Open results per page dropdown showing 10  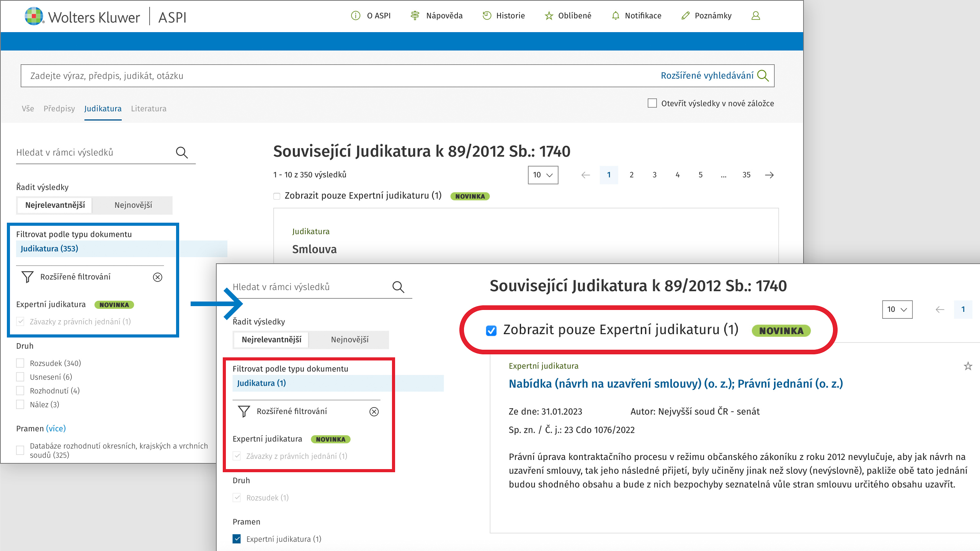pyautogui.click(x=542, y=175)
